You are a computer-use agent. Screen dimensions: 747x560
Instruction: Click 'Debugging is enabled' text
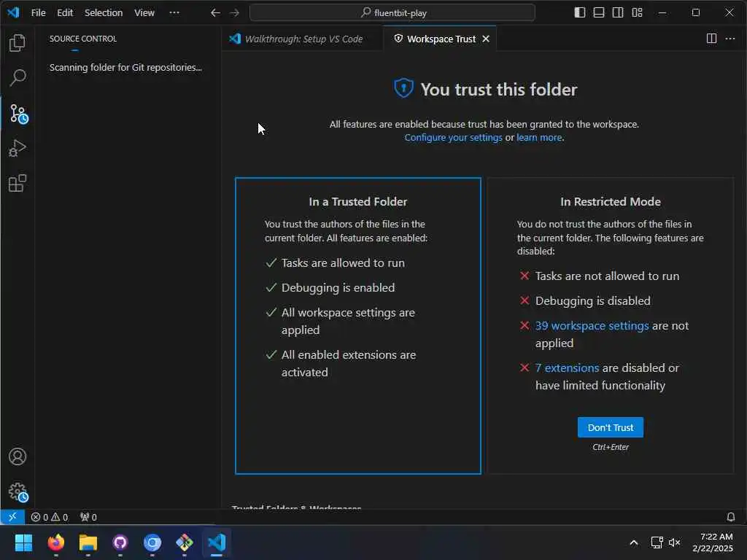coord(338,287)
